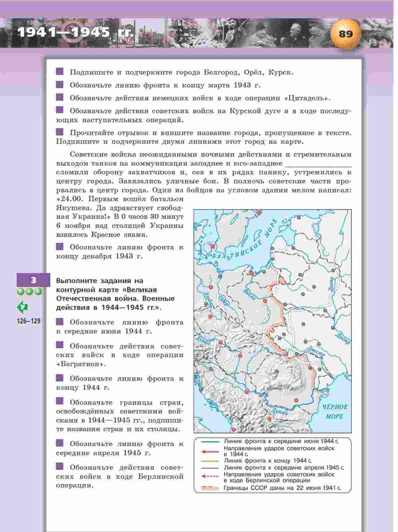Click the bullet beside "середине июня 1944 г." task
This screenshot has width=398, height=532.
(x=60, y=322)
